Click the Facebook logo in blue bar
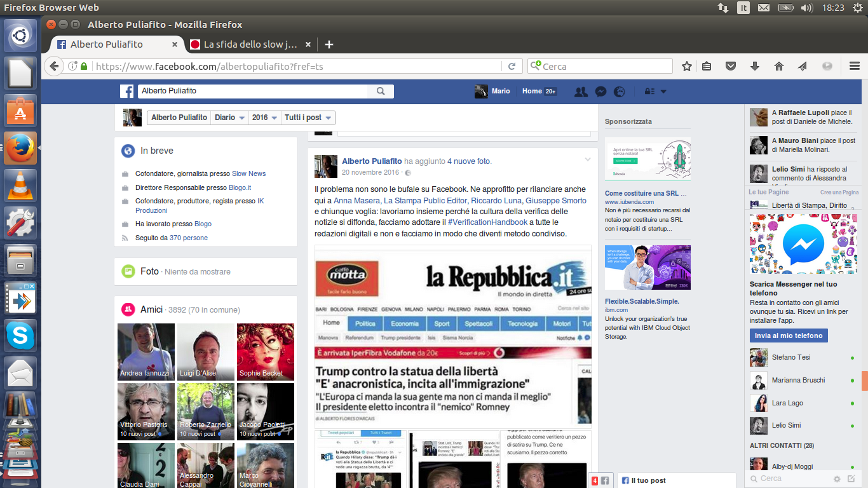Viewport: 868px width, 488px height. click(x=127, y=91)
